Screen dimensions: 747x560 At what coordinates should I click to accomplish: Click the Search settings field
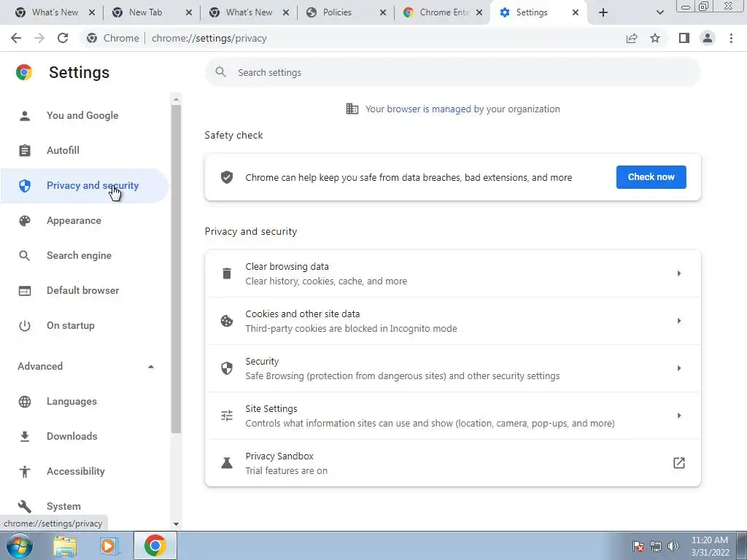[452, 72]
